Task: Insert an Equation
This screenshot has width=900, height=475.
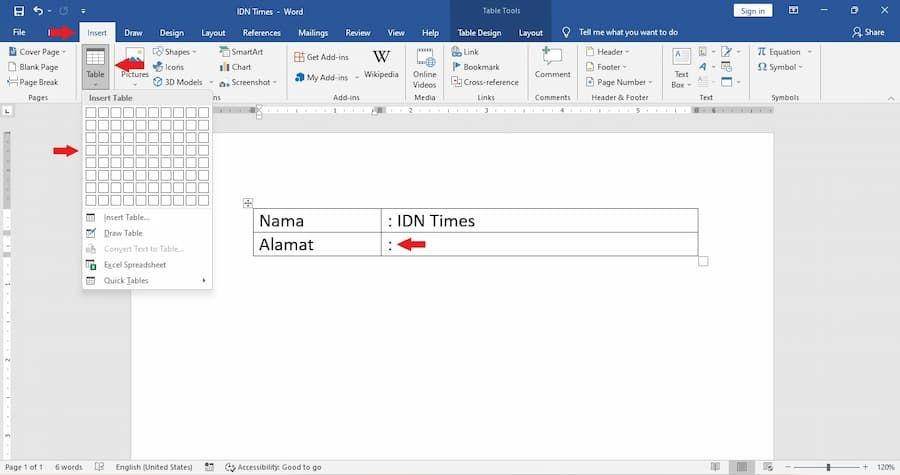Action: (784, 52)
